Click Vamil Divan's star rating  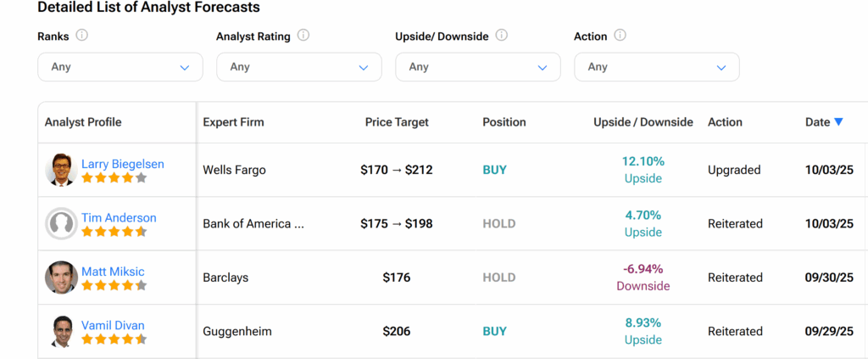tap(114, 339)
